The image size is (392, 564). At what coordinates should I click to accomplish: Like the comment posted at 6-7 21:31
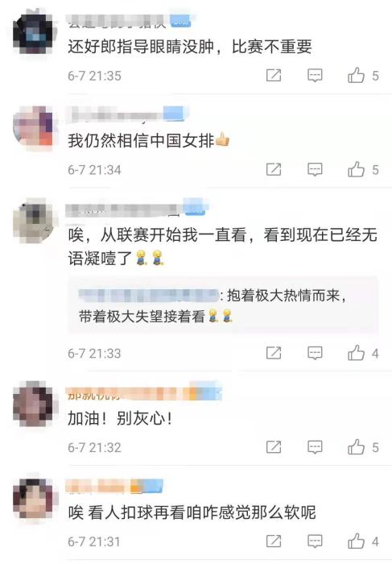point(356,541)
